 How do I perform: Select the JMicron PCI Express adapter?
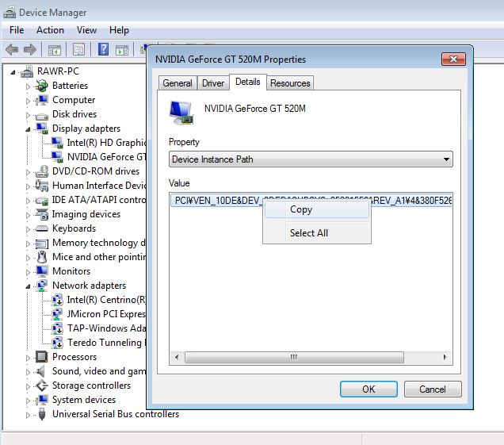click(x=106, y=314)
